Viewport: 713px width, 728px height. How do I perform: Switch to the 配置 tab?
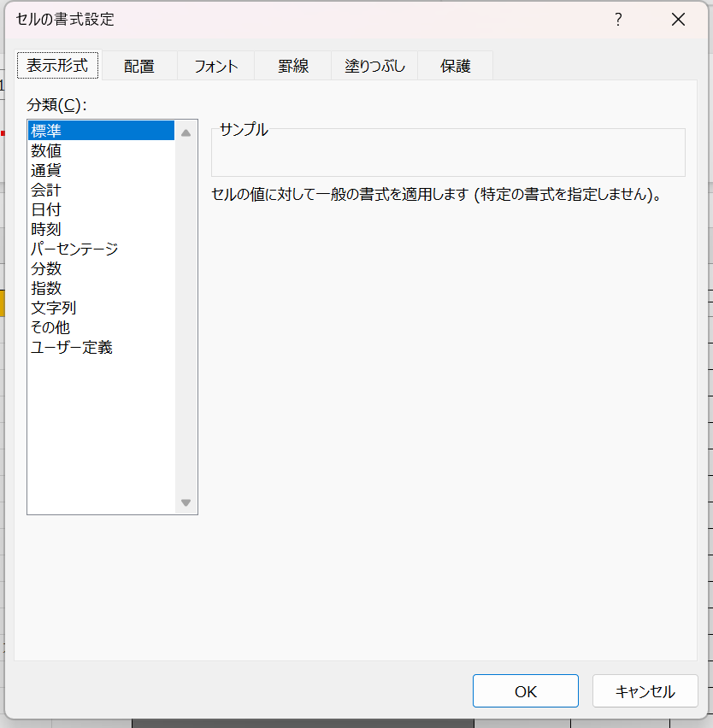click(x=138, y=66)
